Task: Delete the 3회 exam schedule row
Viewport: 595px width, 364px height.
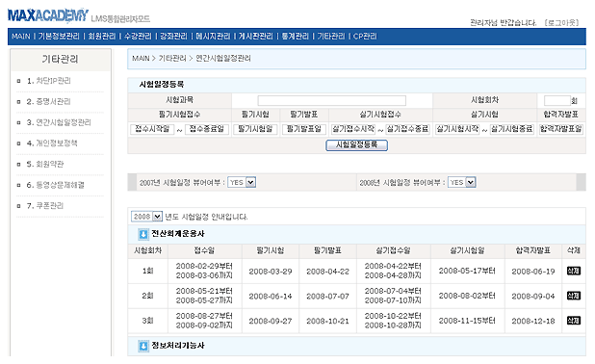Action: [x=574, y=321]
